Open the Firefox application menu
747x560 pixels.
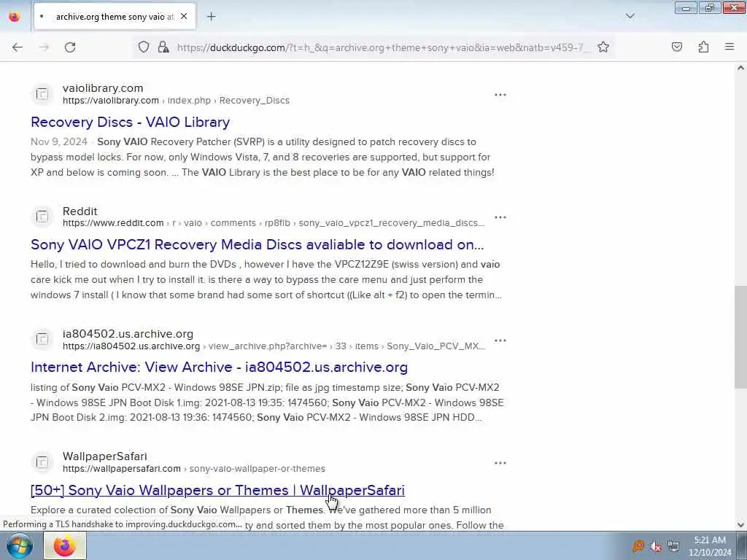[729, 47]
